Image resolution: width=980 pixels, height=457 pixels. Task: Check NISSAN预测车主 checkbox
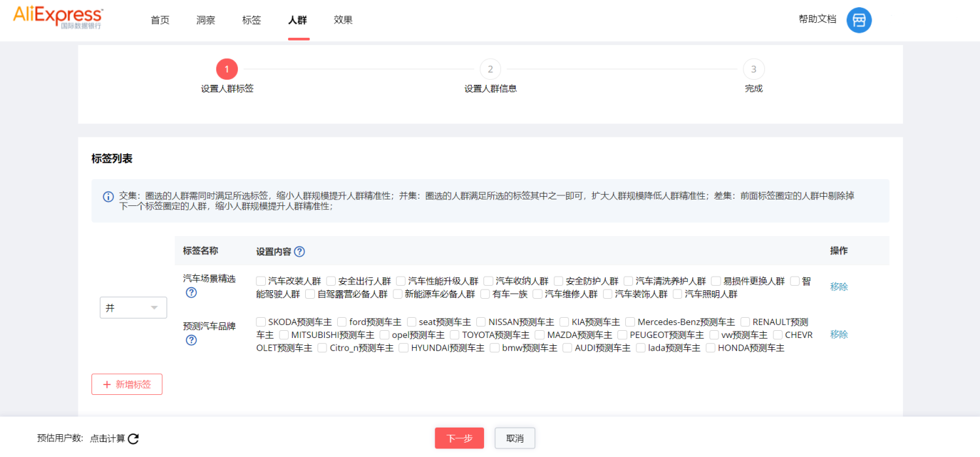[482, 322]
